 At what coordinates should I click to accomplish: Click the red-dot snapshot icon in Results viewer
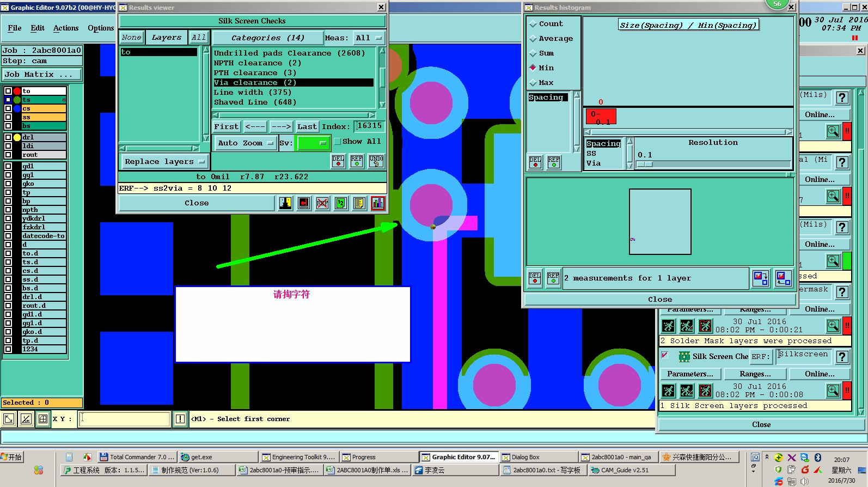(x=304, y=203)
